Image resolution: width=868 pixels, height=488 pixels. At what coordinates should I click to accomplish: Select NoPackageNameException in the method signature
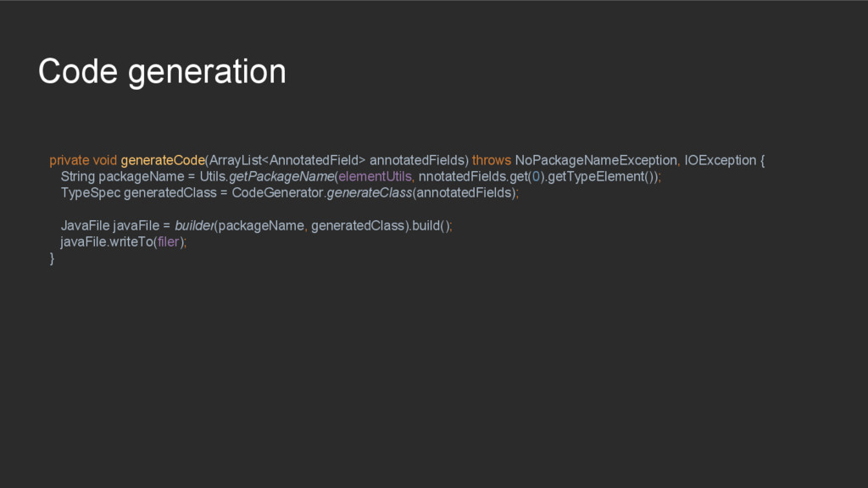pyautogui.click(x=596, y=160)
